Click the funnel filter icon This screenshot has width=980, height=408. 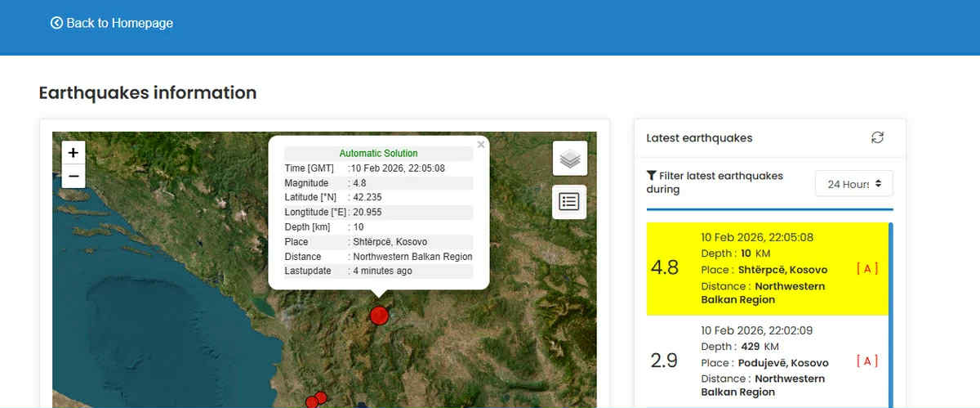651,176
